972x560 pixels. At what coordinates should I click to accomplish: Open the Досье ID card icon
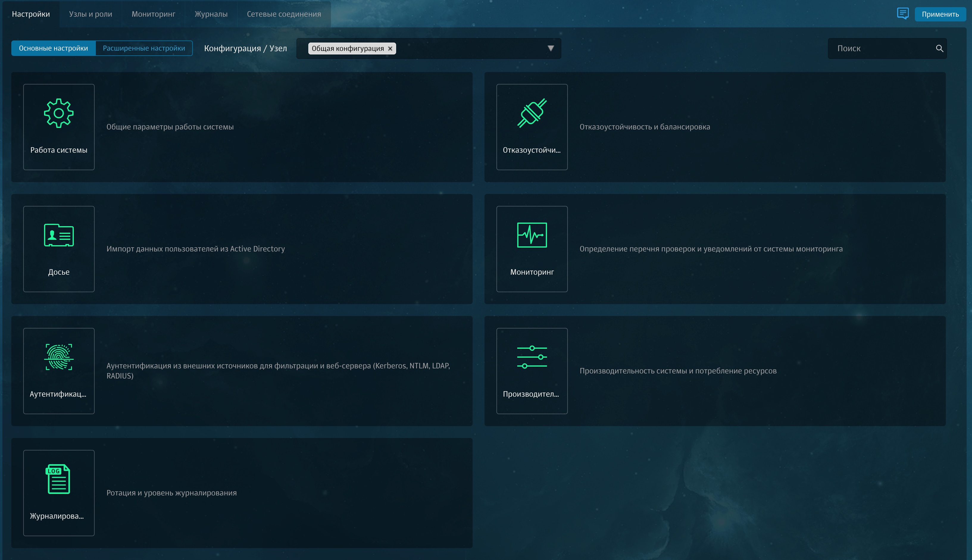pos(58,235)
